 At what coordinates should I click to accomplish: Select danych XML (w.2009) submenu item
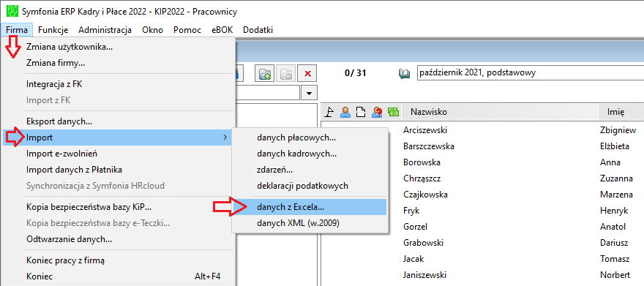click(x=310, y=223)
